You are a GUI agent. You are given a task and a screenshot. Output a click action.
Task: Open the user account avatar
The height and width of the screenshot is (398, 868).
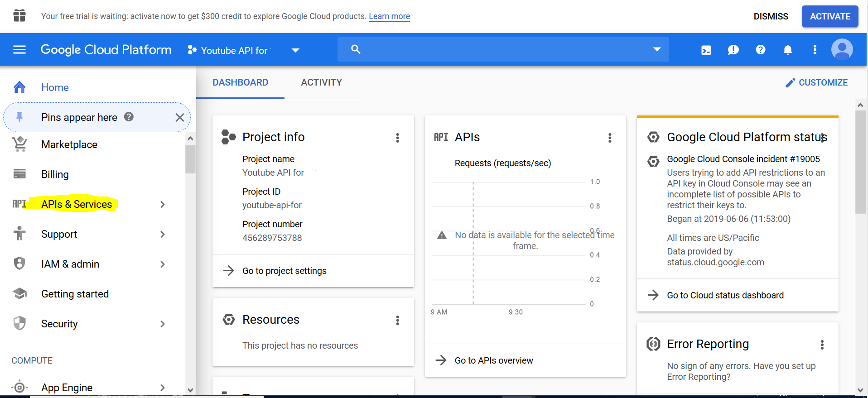[842, 49]
